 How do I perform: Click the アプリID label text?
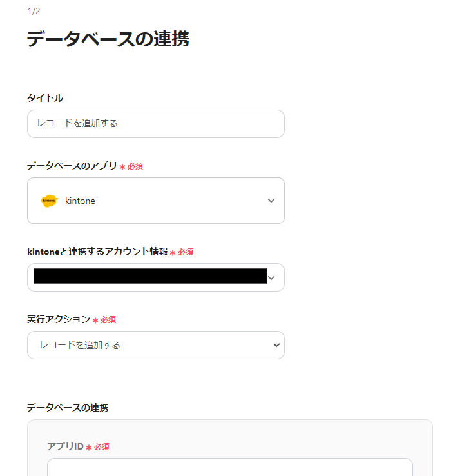point(65,446)
